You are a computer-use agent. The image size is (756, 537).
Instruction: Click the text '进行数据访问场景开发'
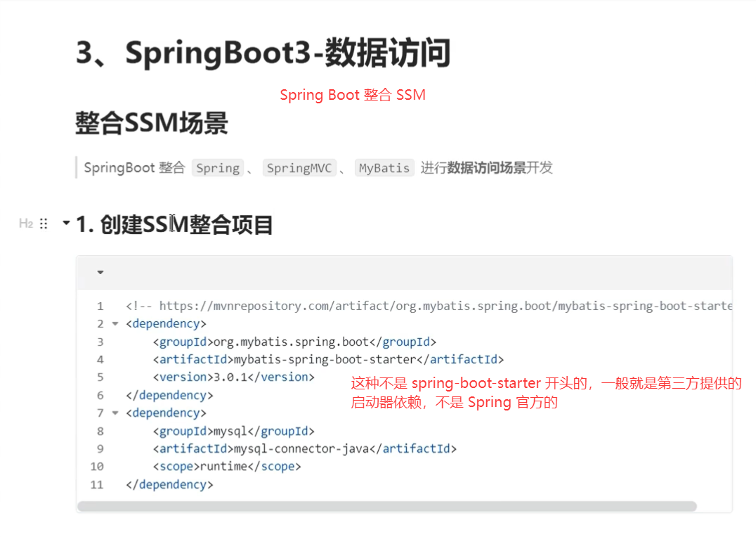point(486,168)
